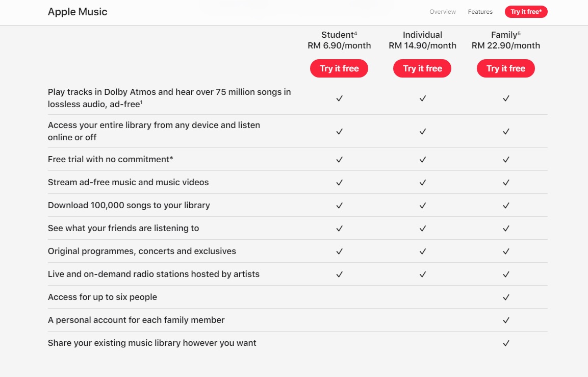Click 'Share your existing music library' text
This screenshot has height=377, width=588.
click(x=152, y=343)
